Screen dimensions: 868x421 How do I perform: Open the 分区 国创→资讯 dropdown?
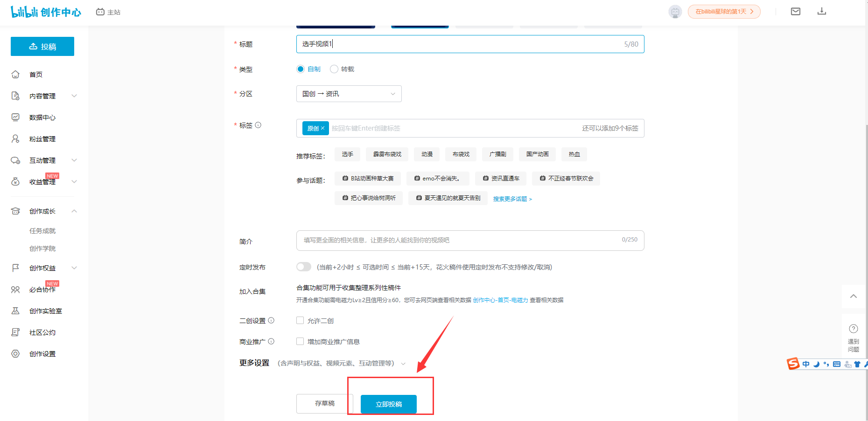click(349, 94)
